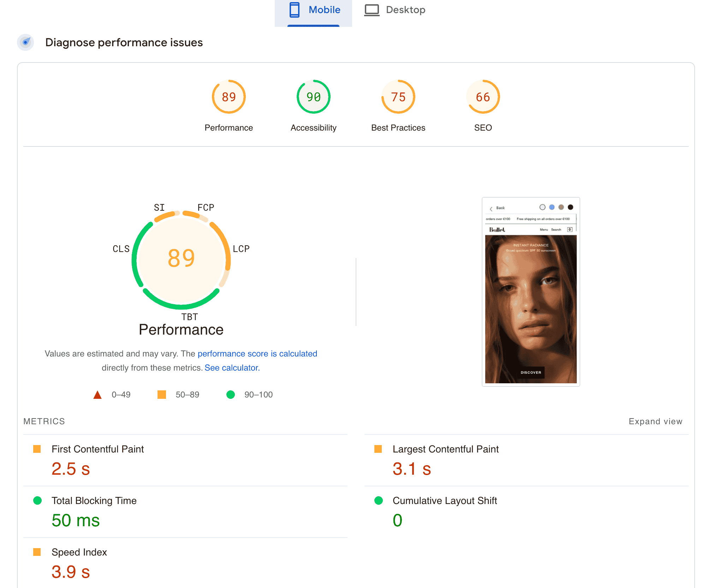Click the Performance score circle icon
Screen dimensions: 724x588
click(229, 97)
